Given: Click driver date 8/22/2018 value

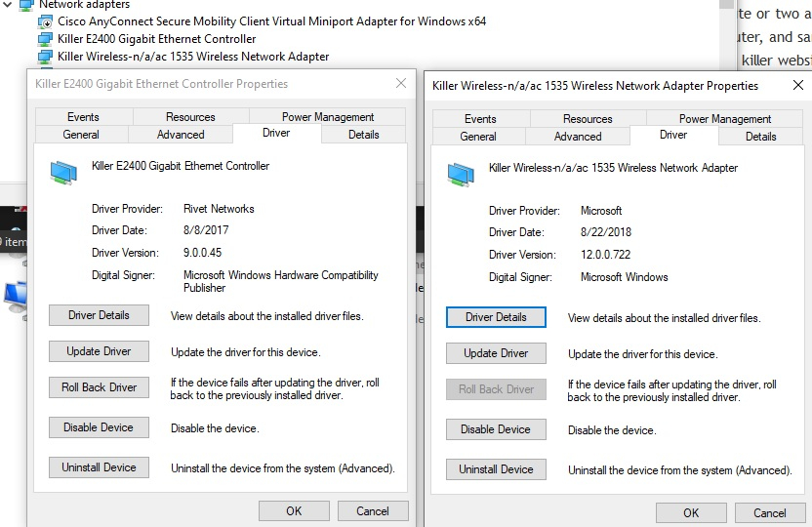Looking at the screenshot, I should 606,232.
